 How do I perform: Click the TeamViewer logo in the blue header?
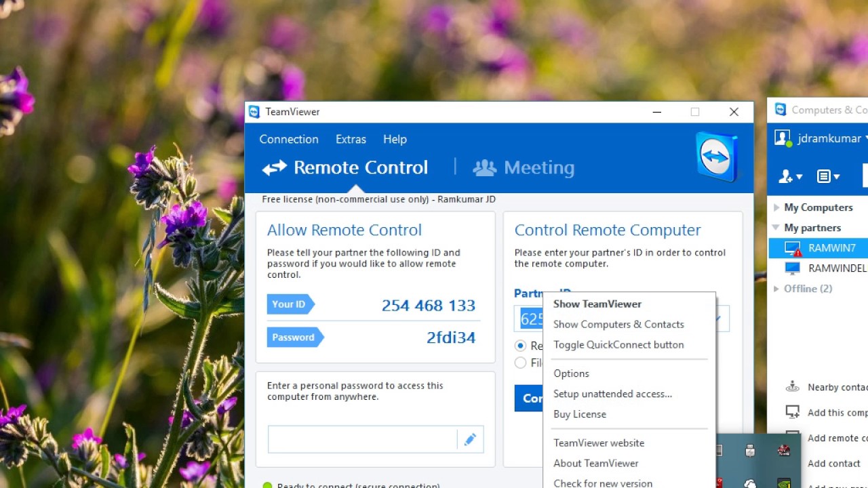coord(717,157)
